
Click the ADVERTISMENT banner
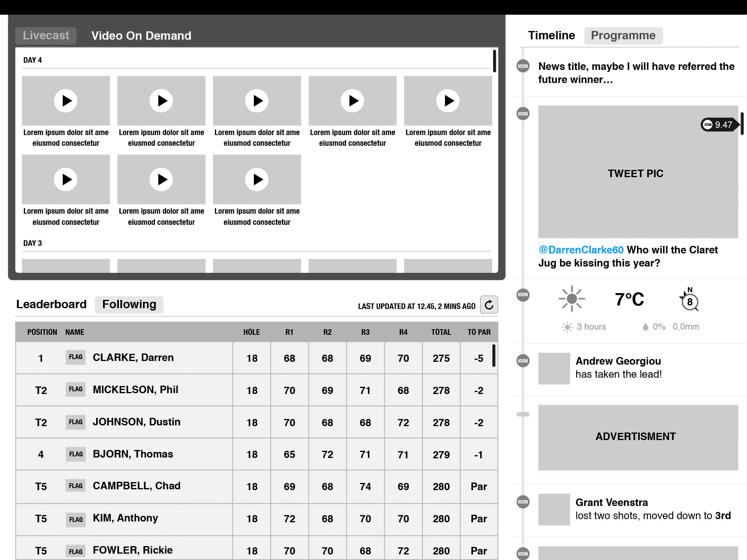[638, 438]
